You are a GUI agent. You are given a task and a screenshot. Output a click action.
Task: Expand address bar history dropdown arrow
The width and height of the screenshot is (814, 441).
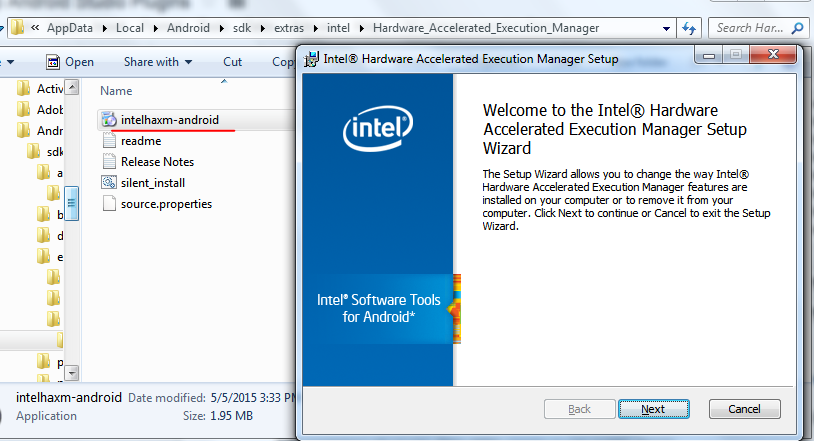click(x=666, y=29)
